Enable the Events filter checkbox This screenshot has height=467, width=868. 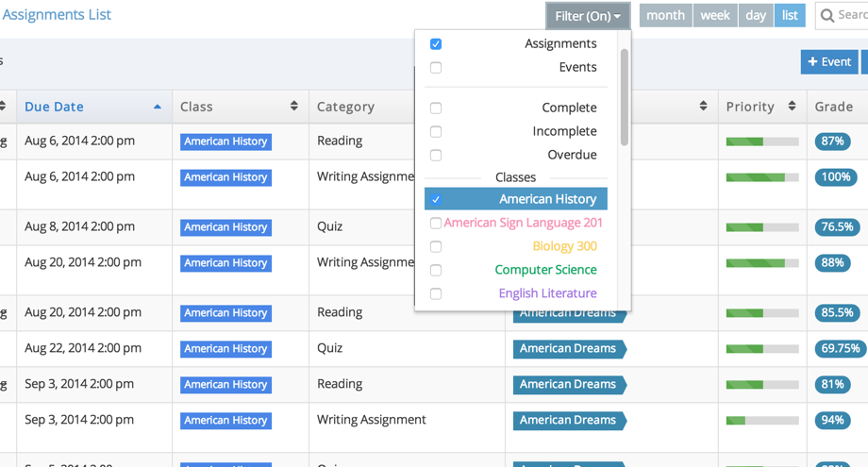point(436,68)
